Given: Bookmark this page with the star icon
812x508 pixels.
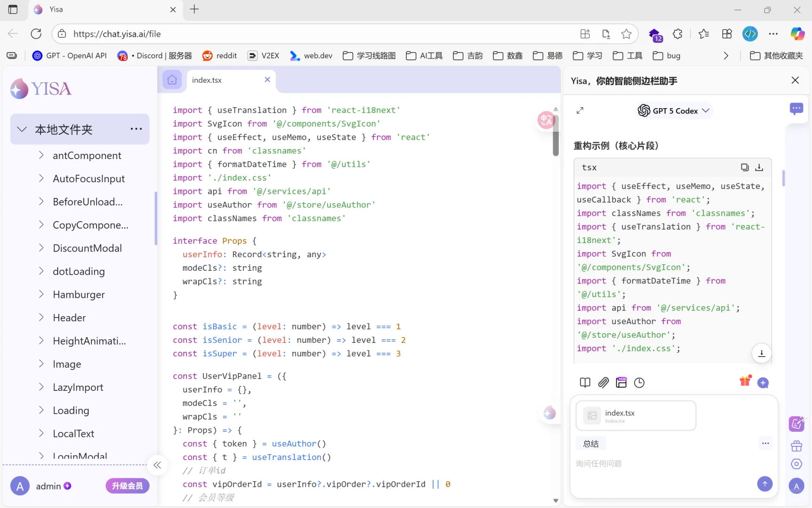Looking at the screenshot, I should tap(626, 34).
